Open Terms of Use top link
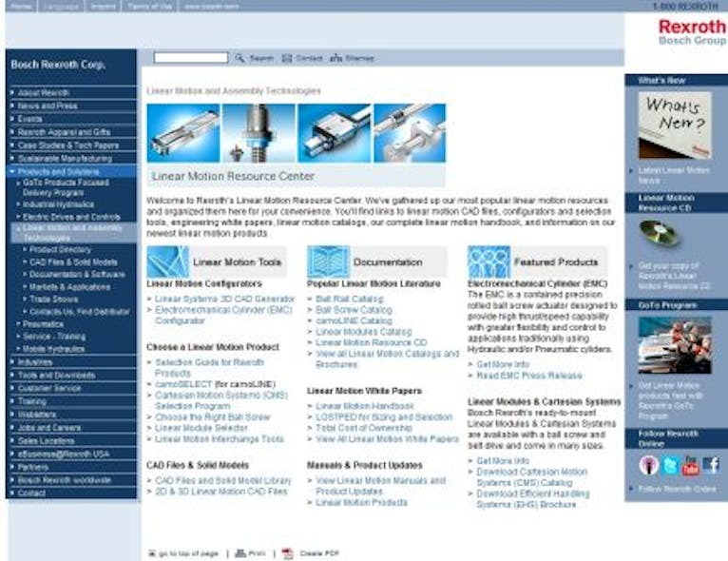This screenshot has height=561, width=728. click(x=149, y=6)
